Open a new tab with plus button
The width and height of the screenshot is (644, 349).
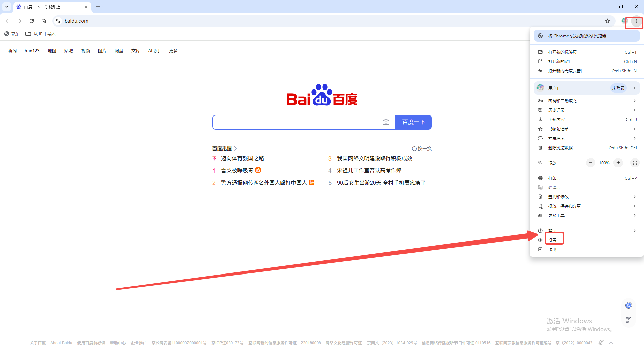(98, 7)
